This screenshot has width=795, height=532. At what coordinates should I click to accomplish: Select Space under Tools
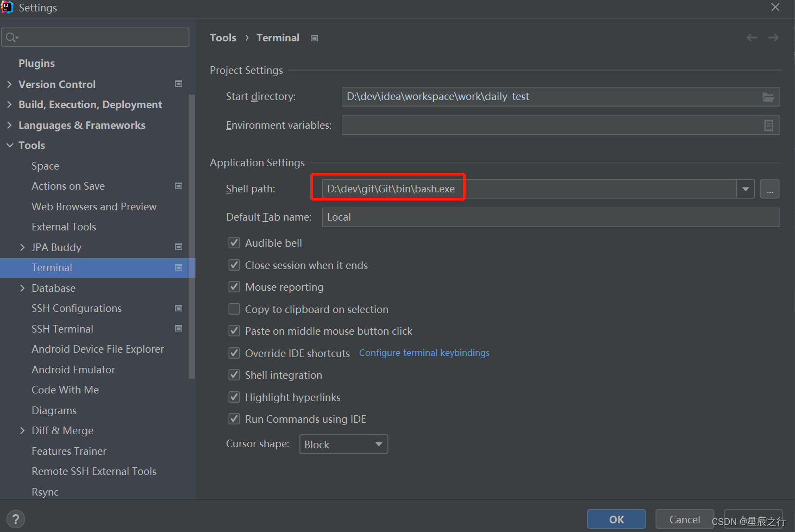point(45,166)
